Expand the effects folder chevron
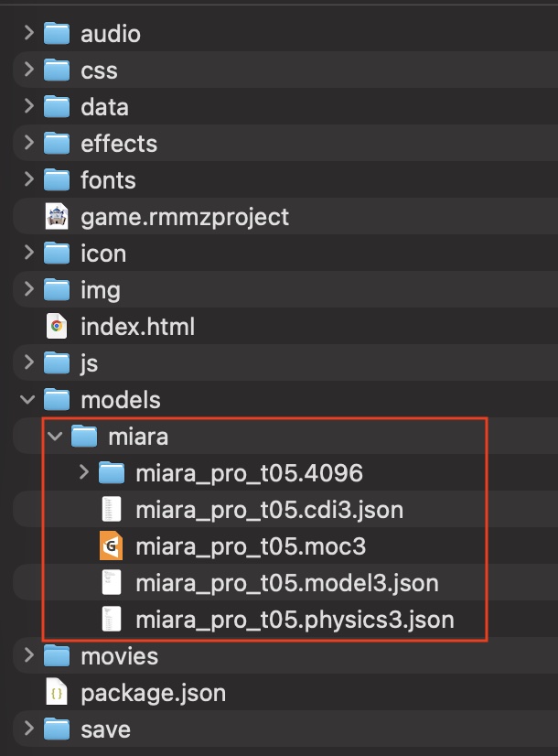558x756 pixels. click(29, 143)
